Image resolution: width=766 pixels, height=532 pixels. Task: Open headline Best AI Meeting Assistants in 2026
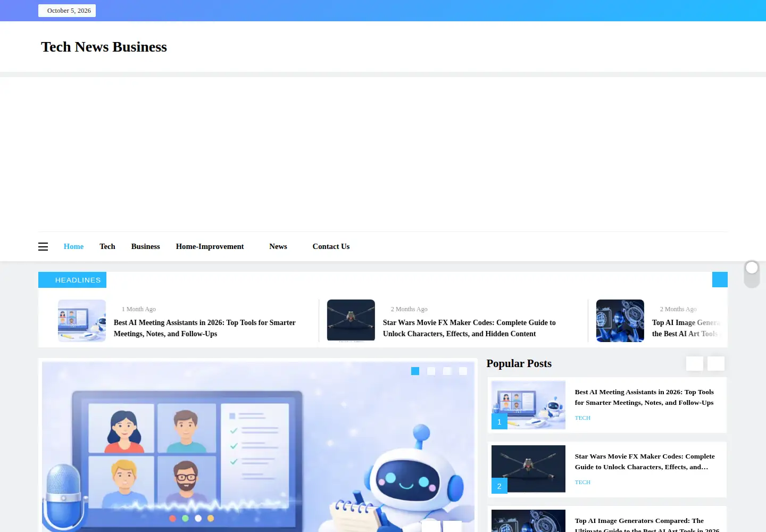205,328
